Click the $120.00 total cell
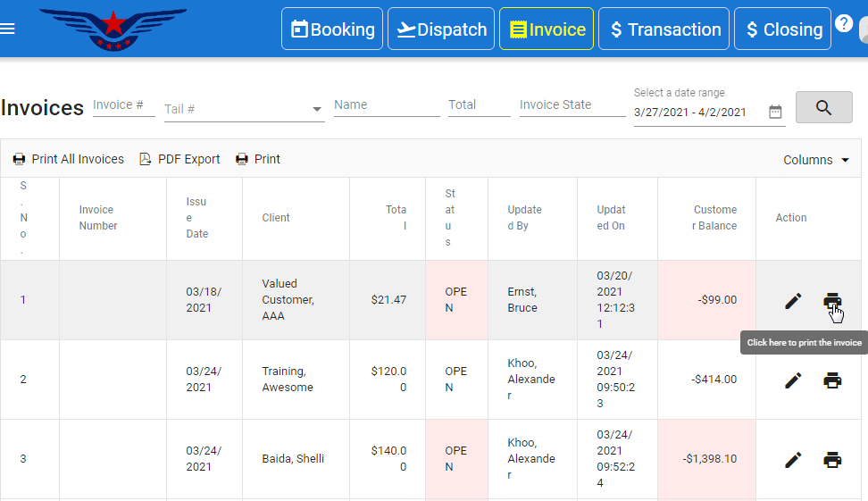The width and height of the screenshot is (868, 501). [388, 380]
